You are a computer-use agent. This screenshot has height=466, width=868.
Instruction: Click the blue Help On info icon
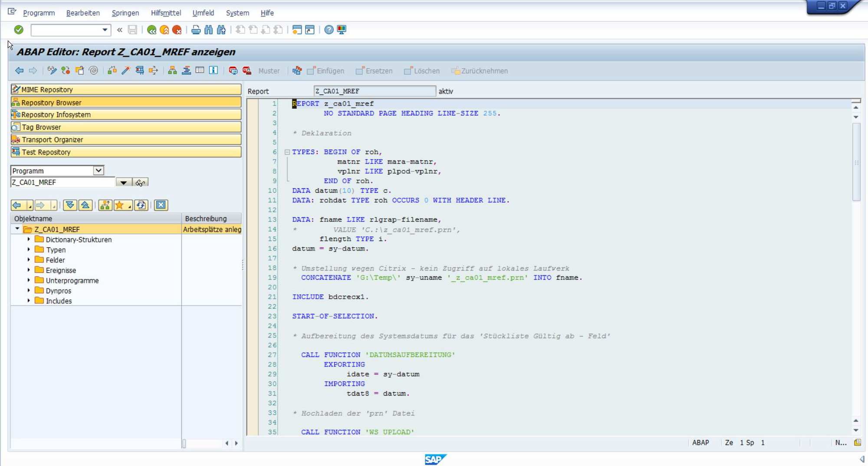(214, 70)
